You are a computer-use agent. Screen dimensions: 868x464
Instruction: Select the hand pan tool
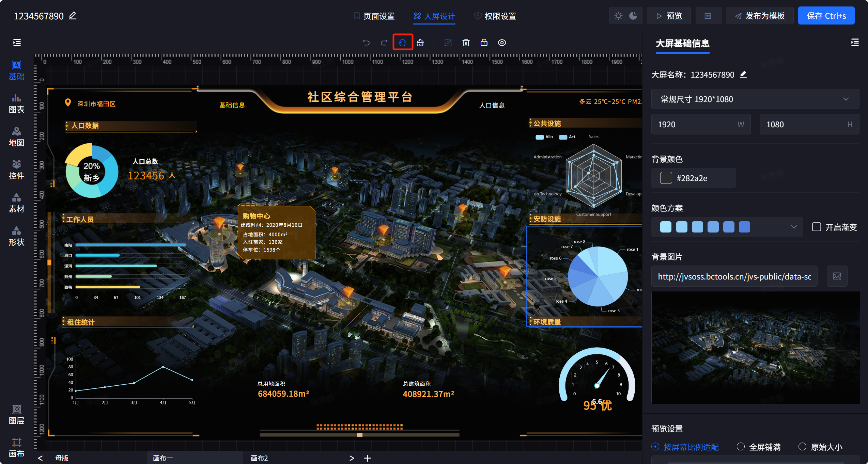(402, 43)
